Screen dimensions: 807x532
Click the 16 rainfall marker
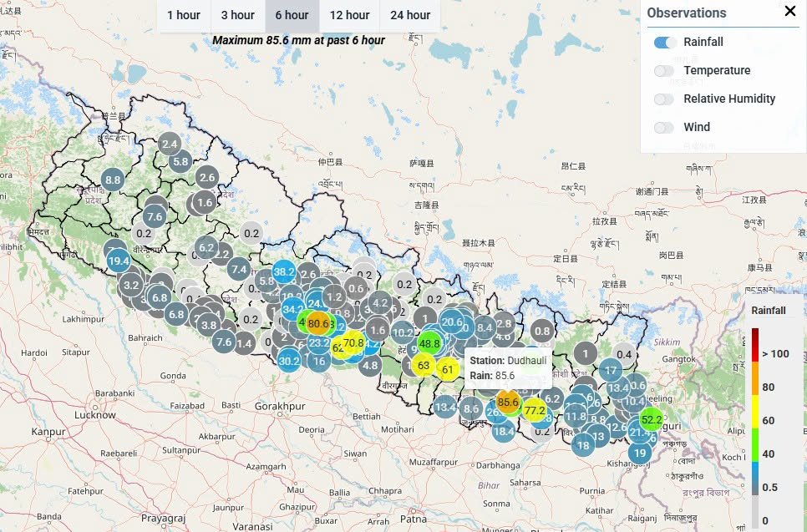pos(319,361)
